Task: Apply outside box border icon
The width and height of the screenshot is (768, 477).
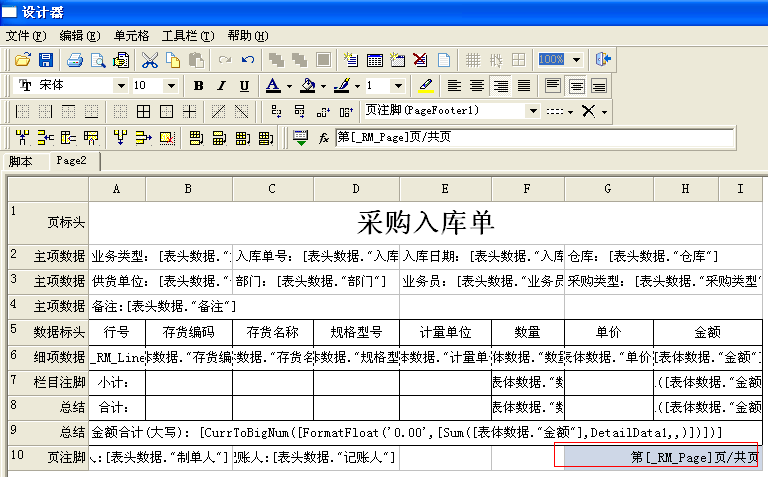Action: pyautogui.click(x=167, y=112)
